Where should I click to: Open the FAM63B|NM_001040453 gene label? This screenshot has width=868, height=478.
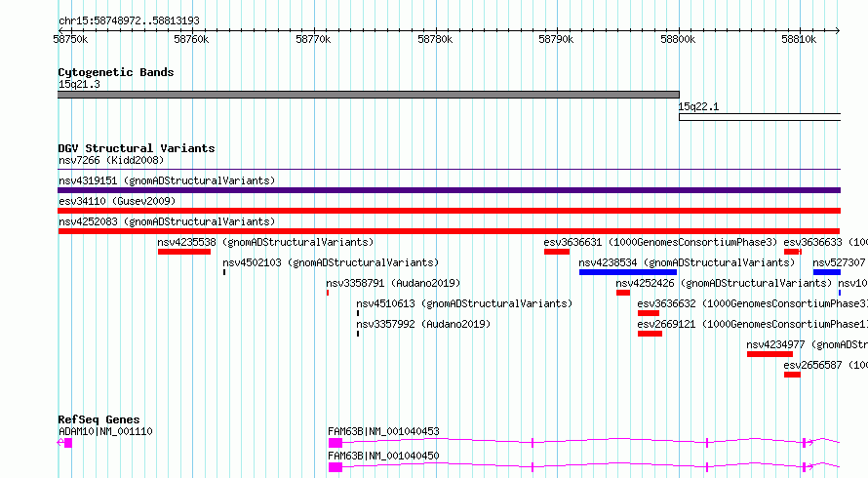tap(383, 431)
